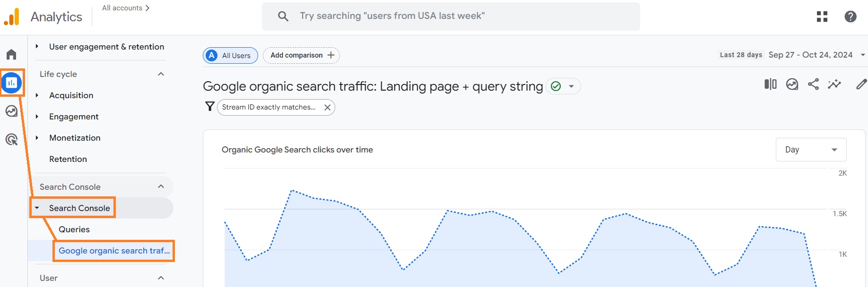Share this report using the share icon

(814, 84)
